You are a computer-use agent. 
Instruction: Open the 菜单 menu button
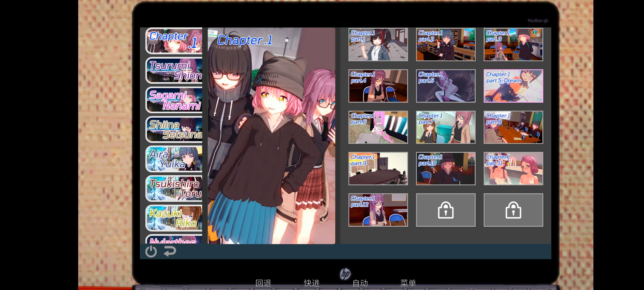(408, 283)
